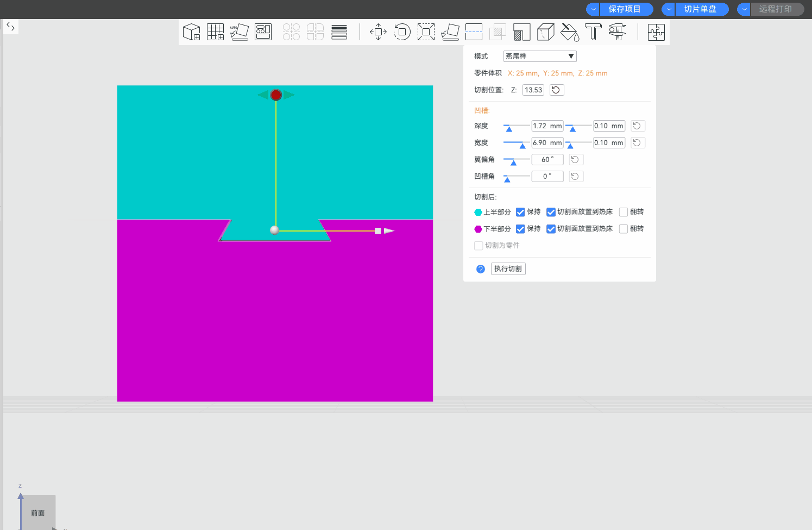Reset the groove depth value

coord(638,126)
